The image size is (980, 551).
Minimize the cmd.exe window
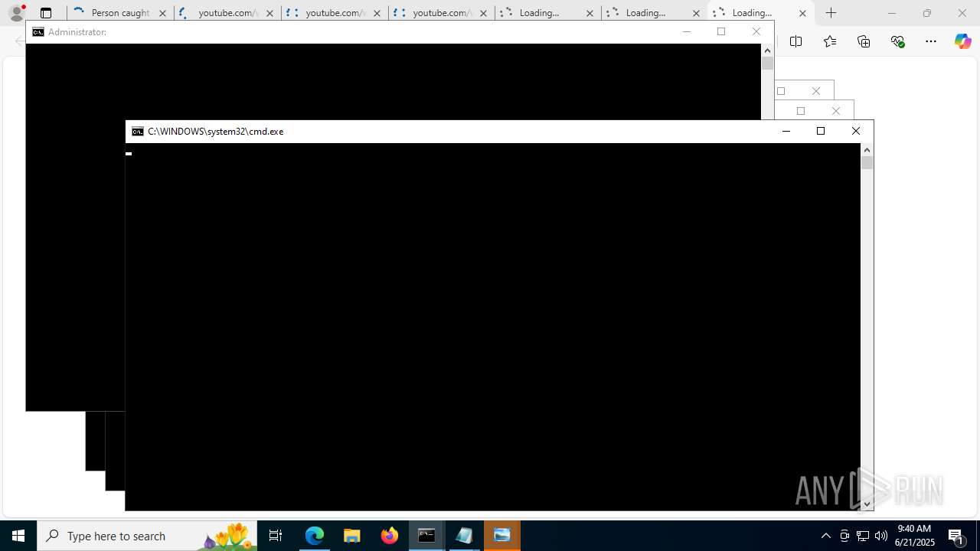point(786,132)
